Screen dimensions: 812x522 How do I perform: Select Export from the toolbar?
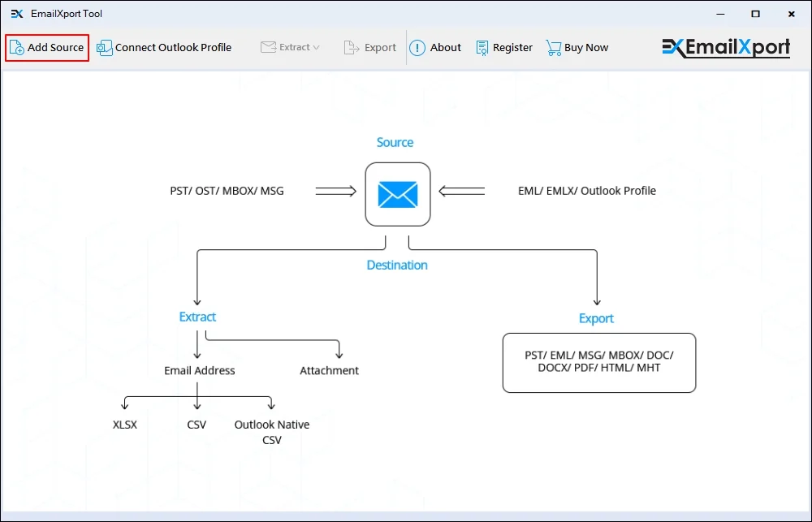pos(369,48)
